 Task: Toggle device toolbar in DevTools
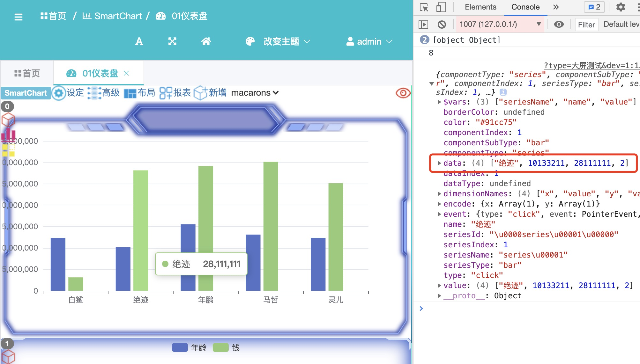coord(441,7)
